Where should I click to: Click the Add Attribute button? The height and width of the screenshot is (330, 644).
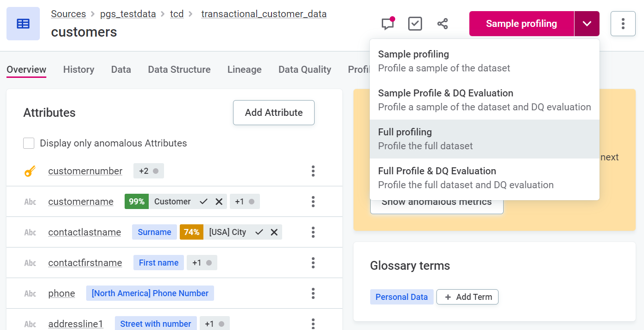click(273, 113)
